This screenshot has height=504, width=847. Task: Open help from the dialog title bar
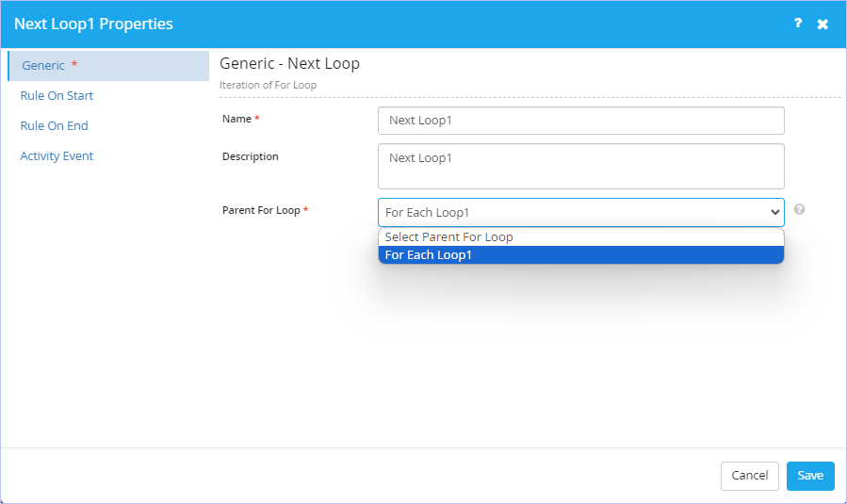pos(798,24)
